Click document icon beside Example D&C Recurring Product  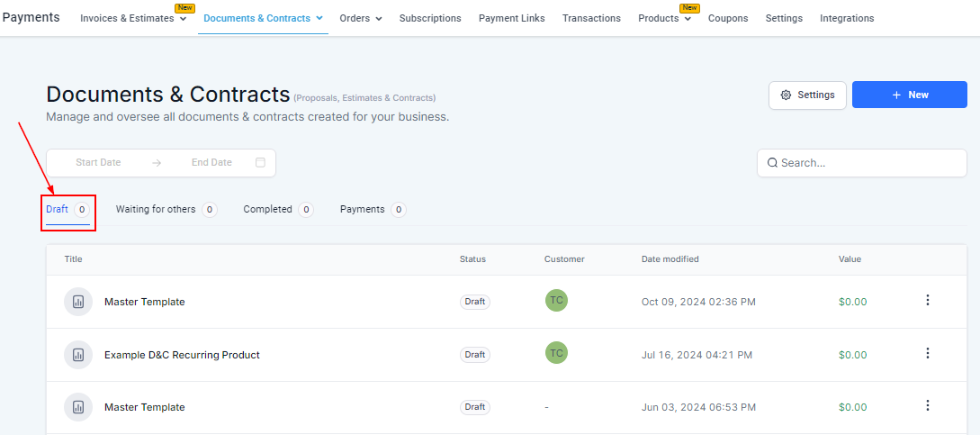tap(77, 355)
